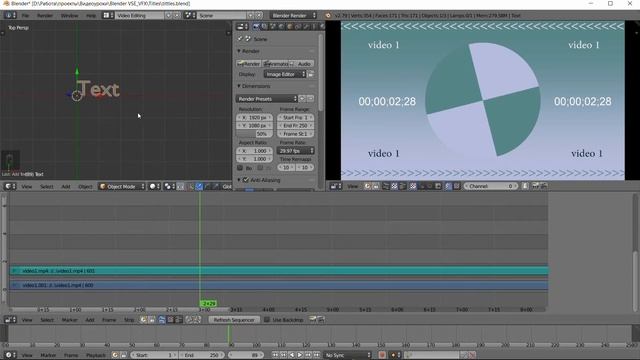Jump to the first frame

point(275,355)
